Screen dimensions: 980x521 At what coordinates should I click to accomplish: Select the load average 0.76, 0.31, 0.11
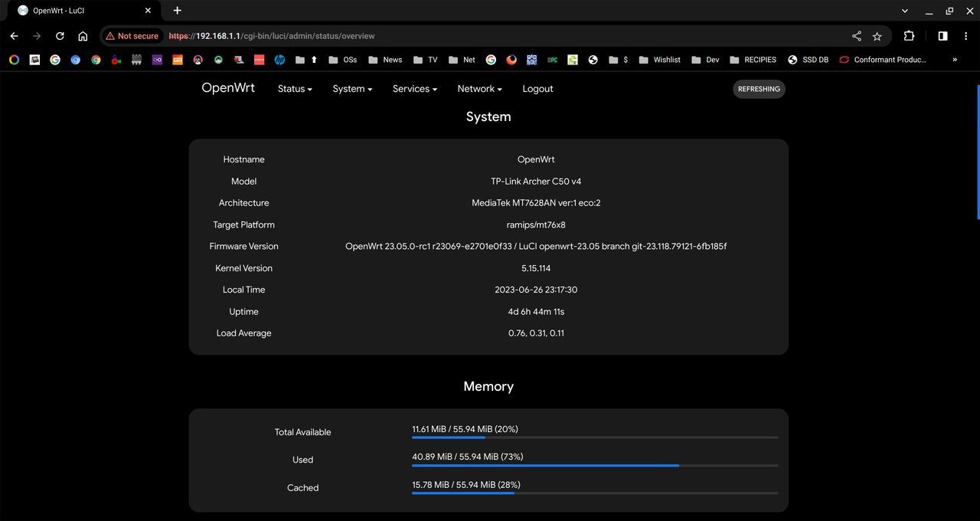pos(536,333)
